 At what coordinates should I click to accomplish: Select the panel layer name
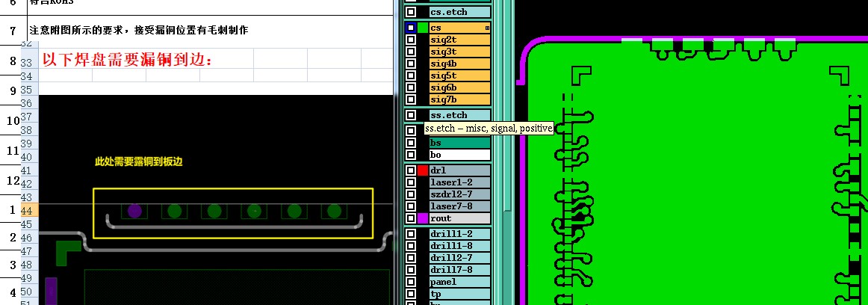pos(460,282)
